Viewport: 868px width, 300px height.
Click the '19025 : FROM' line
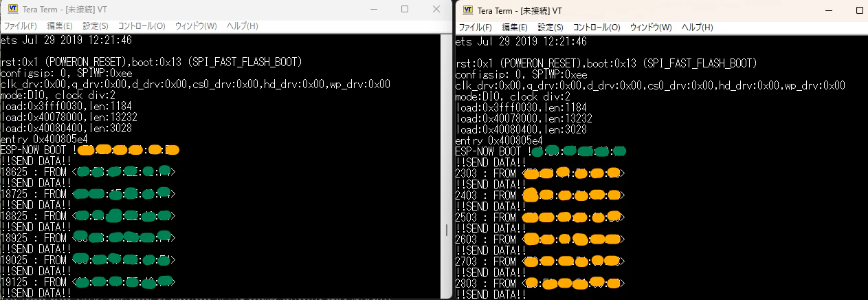pyautogui.click(x=88, y=260)
